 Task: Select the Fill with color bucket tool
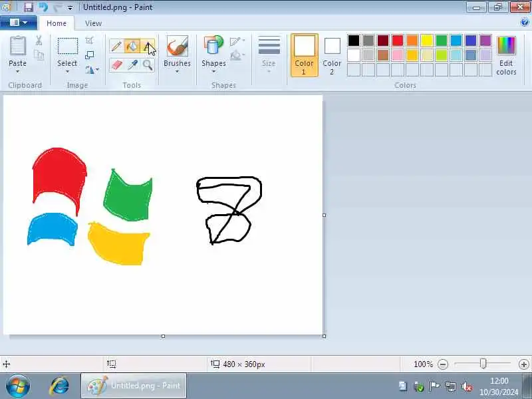coord(132,46)
